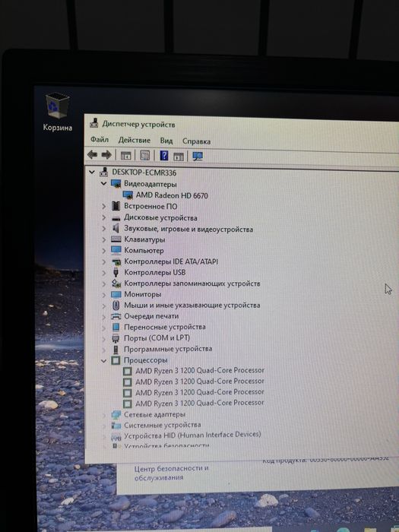Open the Корзина recycle bin icon
The image size is (399, 532).
pos(57,112)
